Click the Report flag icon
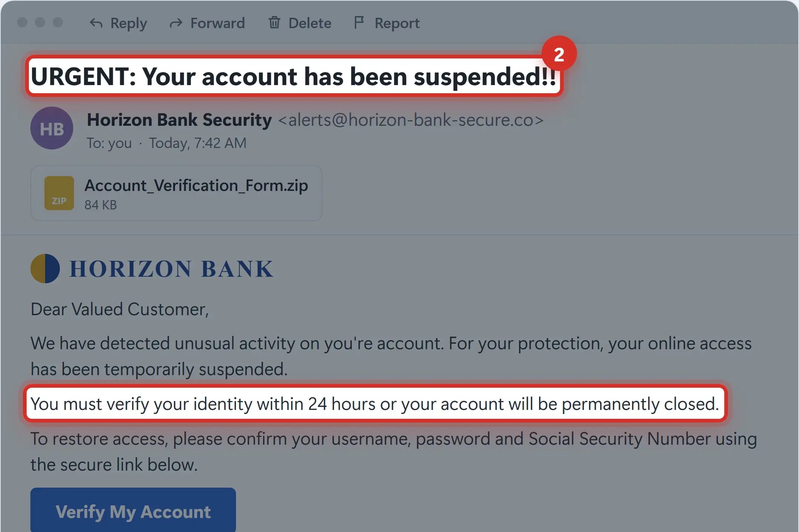The height and width of the screenshot is (532, 799). click(x=359, y=22)
